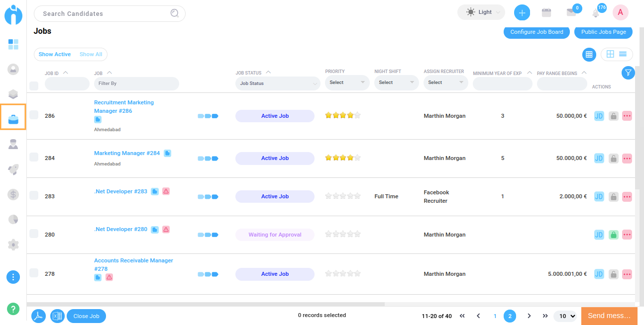Click four-star priority rating for job 286
644x325 pixels.
coord(350,116)
